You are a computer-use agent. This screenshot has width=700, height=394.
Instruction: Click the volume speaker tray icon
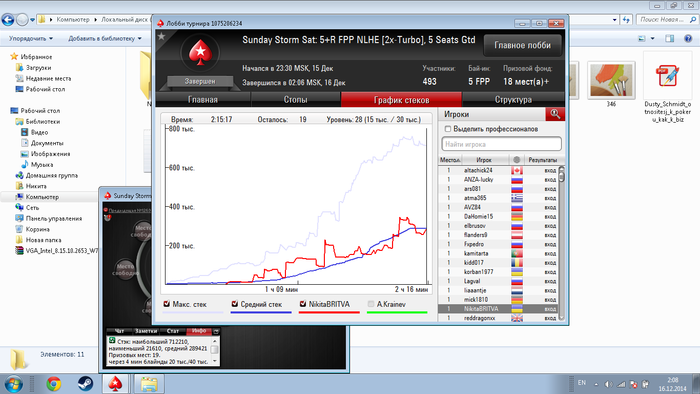tap(608, 384)
